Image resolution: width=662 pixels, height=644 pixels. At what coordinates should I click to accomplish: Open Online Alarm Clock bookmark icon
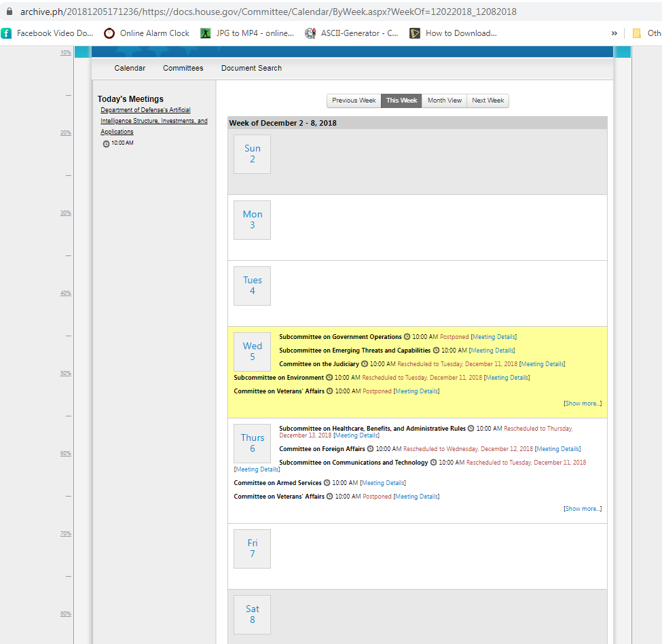pyautogui.click(x=109, y=33)
